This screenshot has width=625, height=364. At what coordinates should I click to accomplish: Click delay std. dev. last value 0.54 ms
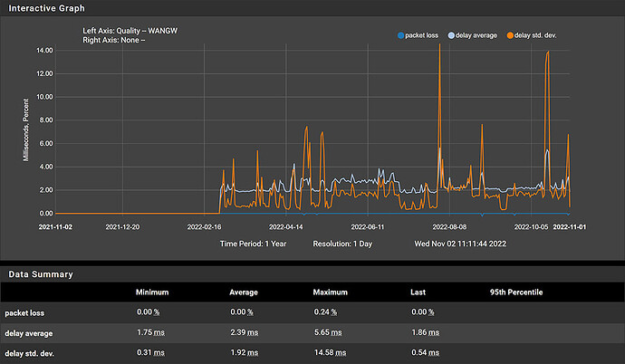(426, 352)
